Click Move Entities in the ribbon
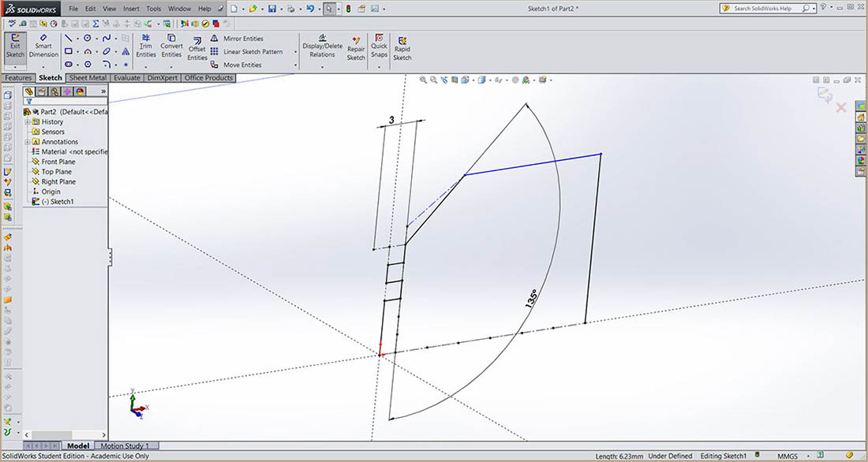 [237, 65]
